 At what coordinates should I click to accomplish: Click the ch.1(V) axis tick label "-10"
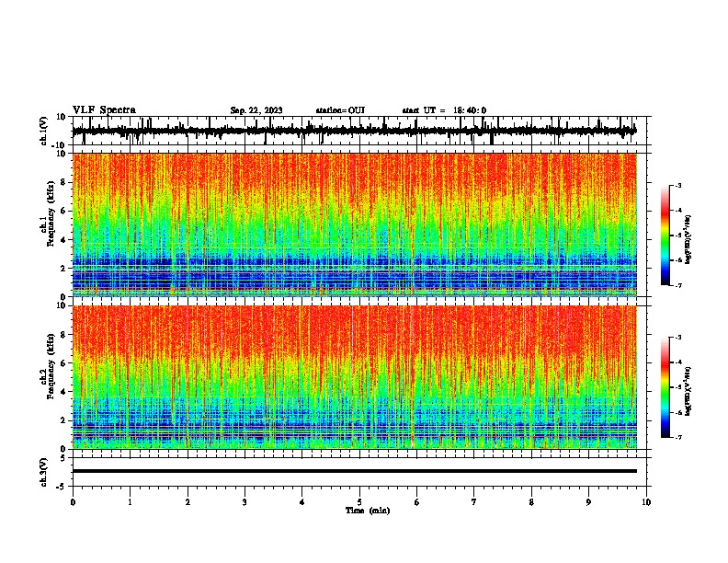(x=60, y=145)
